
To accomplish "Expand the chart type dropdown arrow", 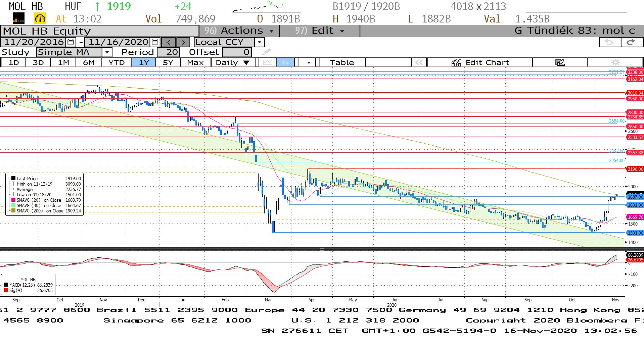I will point(309,62).
